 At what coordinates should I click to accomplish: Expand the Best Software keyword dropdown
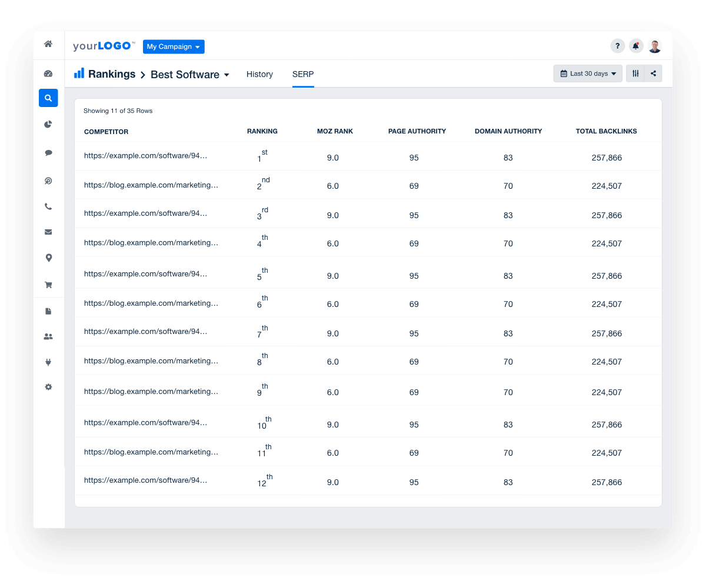click(x=190, y=75)
